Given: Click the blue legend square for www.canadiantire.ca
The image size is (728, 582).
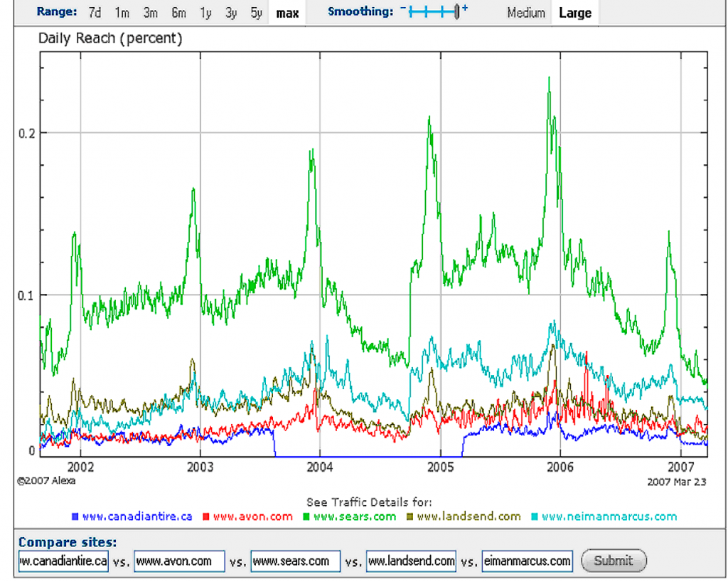Looking at the screenshot, I should click(74, 517).
